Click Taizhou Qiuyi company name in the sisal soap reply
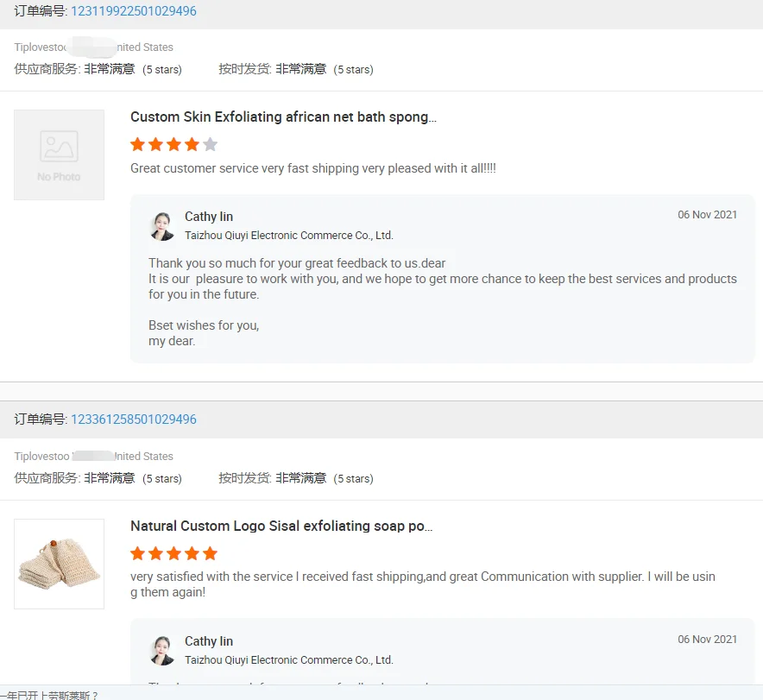 click(288, 660)
